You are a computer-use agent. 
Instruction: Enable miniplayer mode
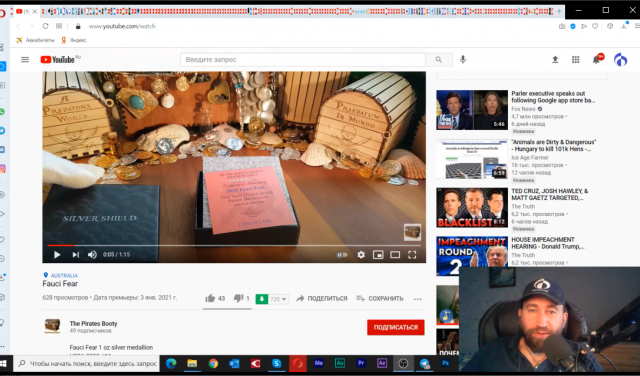pyautogui.click(x=378, y=255)
